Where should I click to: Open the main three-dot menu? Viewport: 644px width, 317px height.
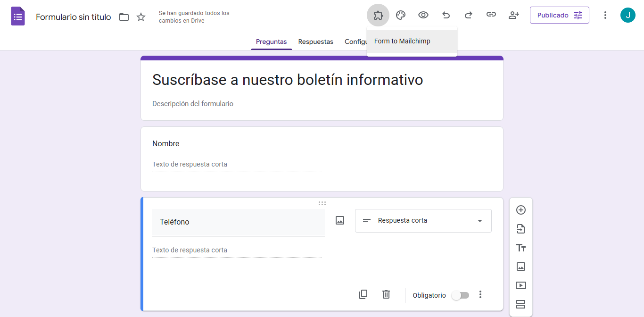pos(605,15)
